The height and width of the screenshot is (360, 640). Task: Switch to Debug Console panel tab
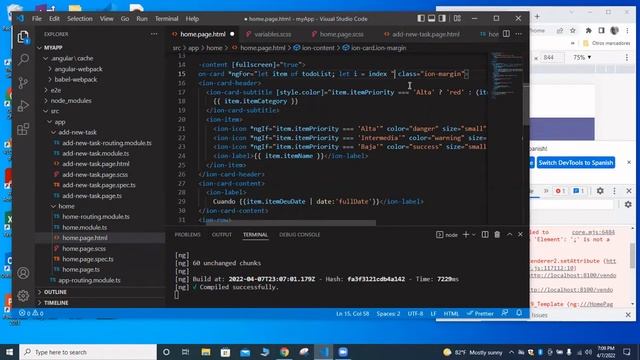tap(300, 235)
